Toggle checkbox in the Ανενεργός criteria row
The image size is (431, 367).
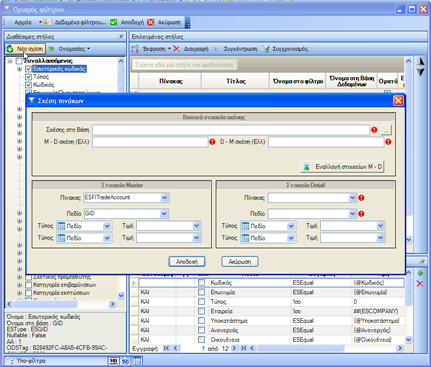tap(201, 330)
